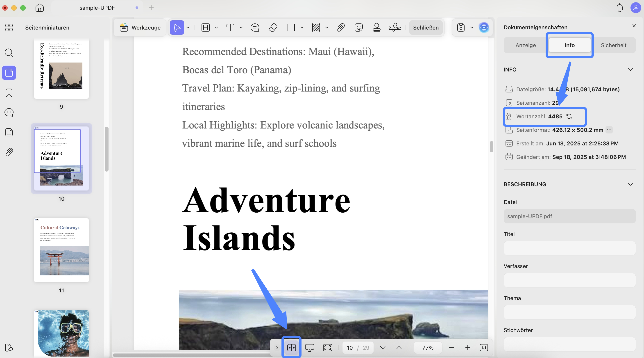The image size is (644, 358).
Task: Select the Eraser tool
Action: (x=273, y=28)
